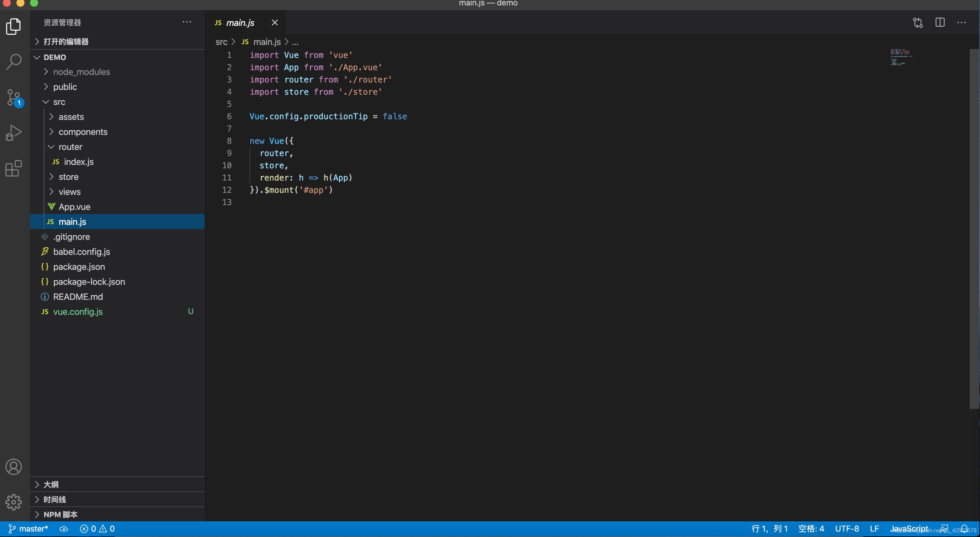Expand the 时间线 timeline section
Image resolution: width=980 pixels, height=537 pixels.
click(117, 499)
